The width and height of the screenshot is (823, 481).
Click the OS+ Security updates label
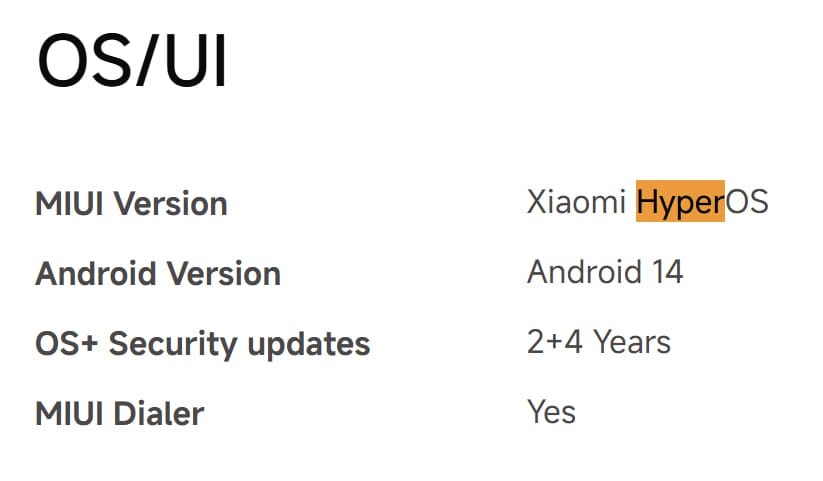202,344
